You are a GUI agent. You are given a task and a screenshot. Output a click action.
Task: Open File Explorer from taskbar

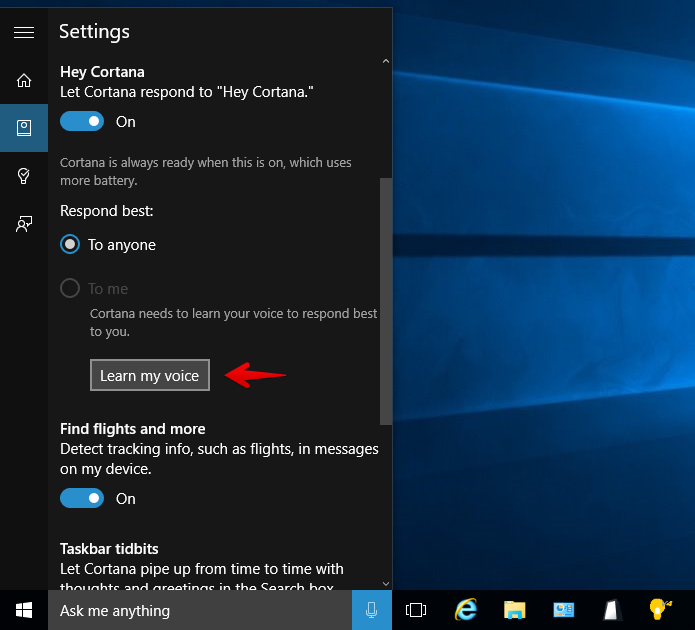(x=514, y=610)
